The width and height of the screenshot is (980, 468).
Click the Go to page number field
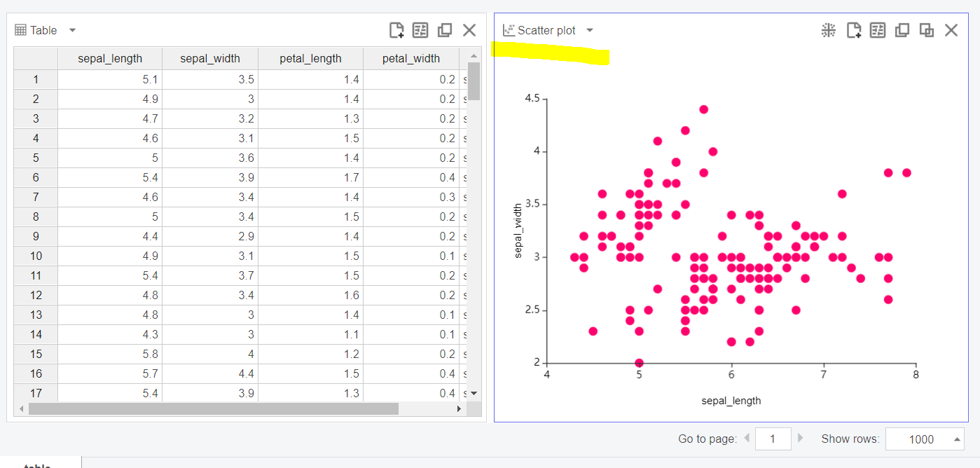point(773,439)
